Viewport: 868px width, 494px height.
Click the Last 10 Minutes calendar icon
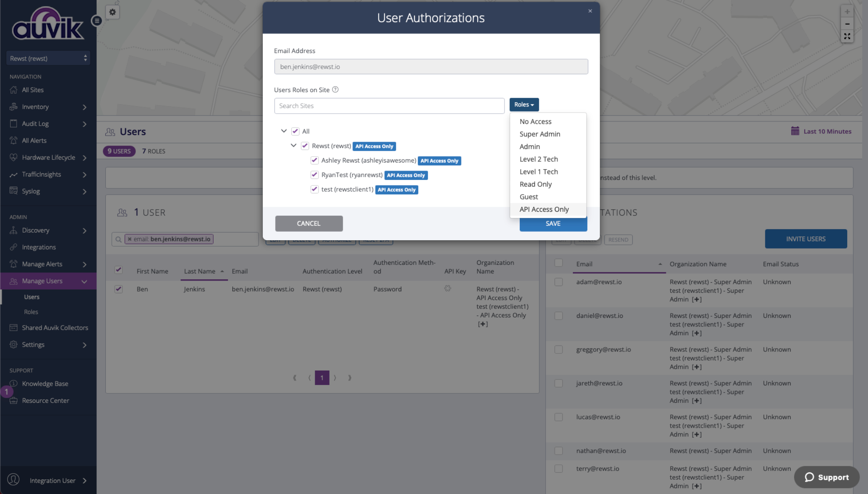(795, 131)
